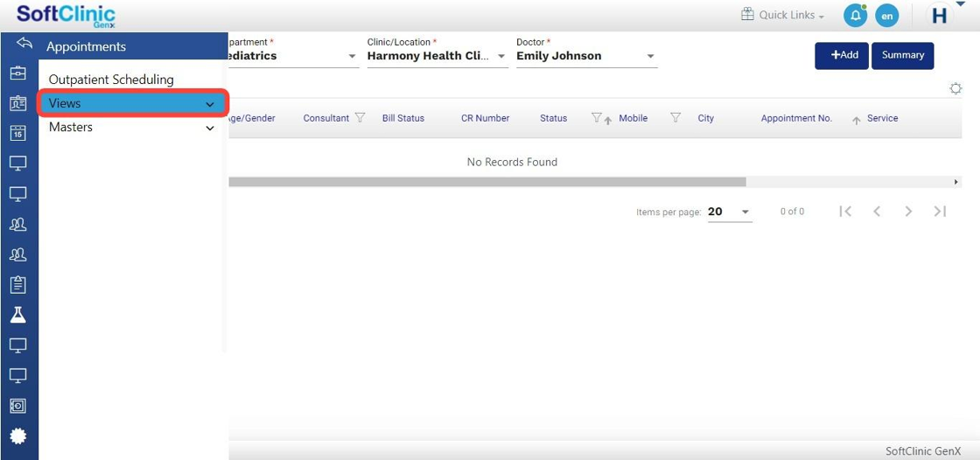
Task: Open the medical kit module icon in sidebar
Action: tap(18, 73)
